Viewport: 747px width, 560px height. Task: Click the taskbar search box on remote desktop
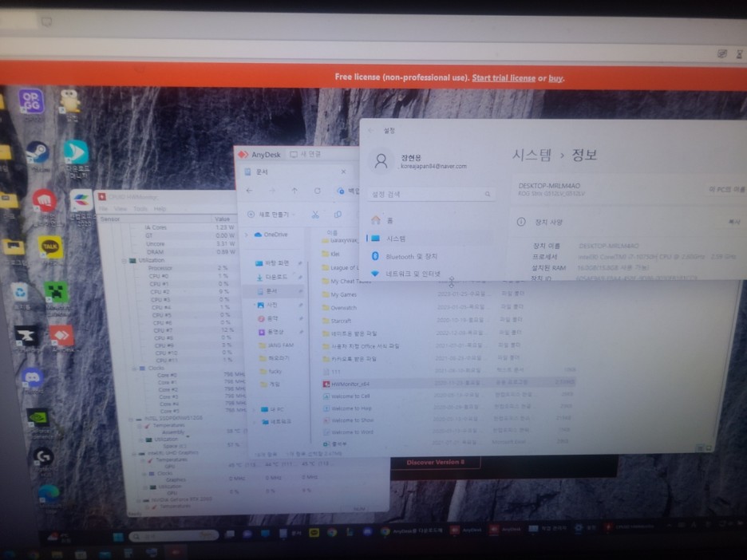(x=173, y=536)
